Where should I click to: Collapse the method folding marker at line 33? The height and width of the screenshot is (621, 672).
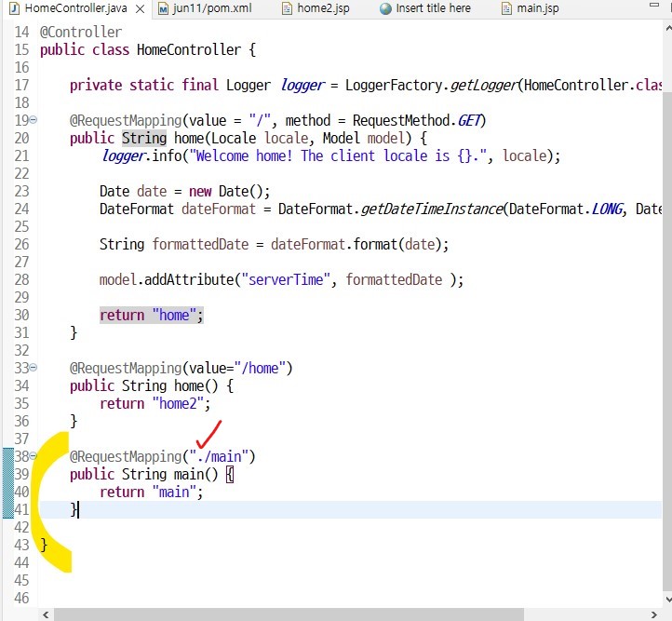coord(34,368)
